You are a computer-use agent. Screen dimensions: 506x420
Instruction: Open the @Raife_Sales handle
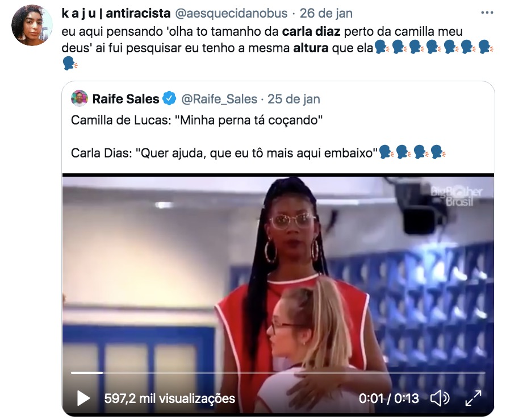219,99
